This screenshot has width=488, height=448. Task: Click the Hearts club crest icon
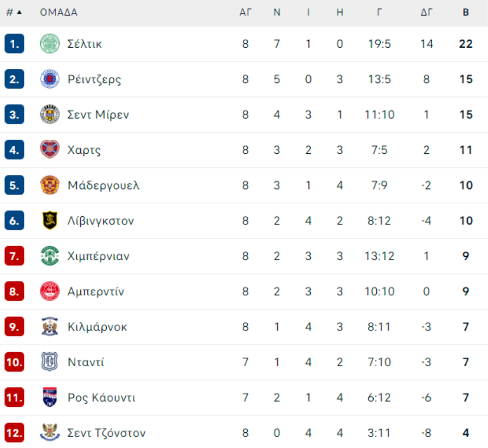(x=50, y=150)
